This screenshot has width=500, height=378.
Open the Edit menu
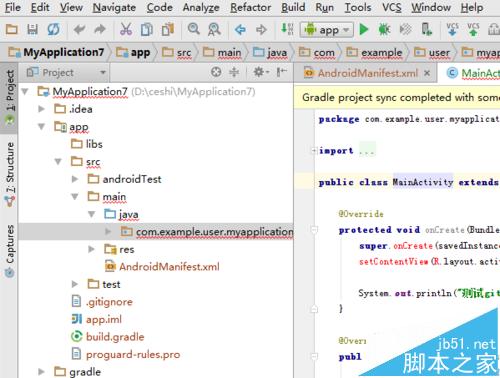[40, 7]
